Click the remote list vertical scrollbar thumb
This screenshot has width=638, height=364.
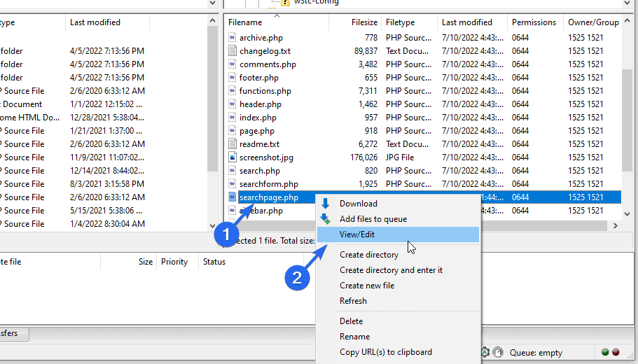coord(627,120)
